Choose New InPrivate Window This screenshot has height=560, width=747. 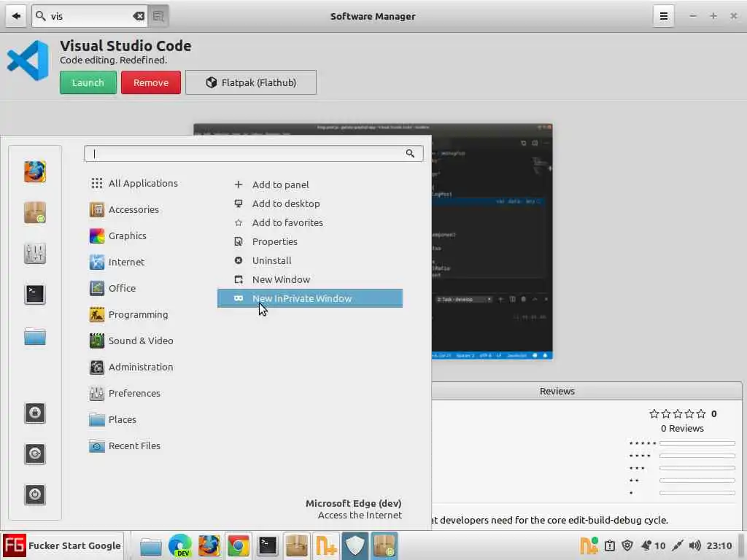pyautogui.click(x=310, y=298)
